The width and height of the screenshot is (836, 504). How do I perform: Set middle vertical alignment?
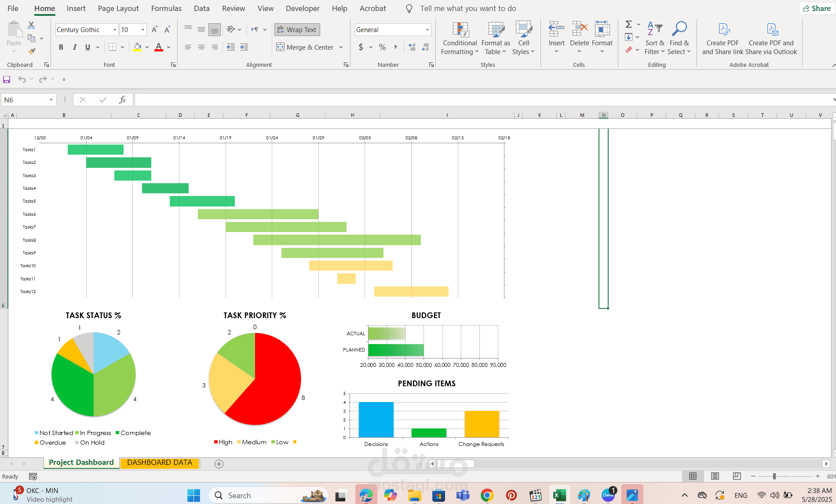pyautogui.click(x=201, y=29)
